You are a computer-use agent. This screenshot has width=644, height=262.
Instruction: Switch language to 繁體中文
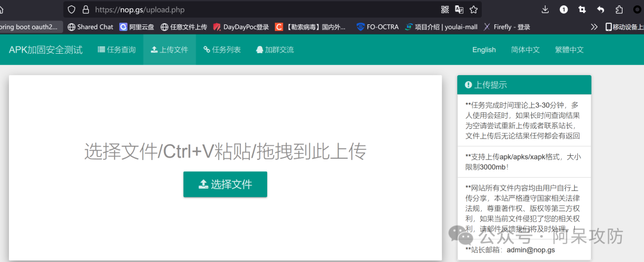[x=569, y=50]
